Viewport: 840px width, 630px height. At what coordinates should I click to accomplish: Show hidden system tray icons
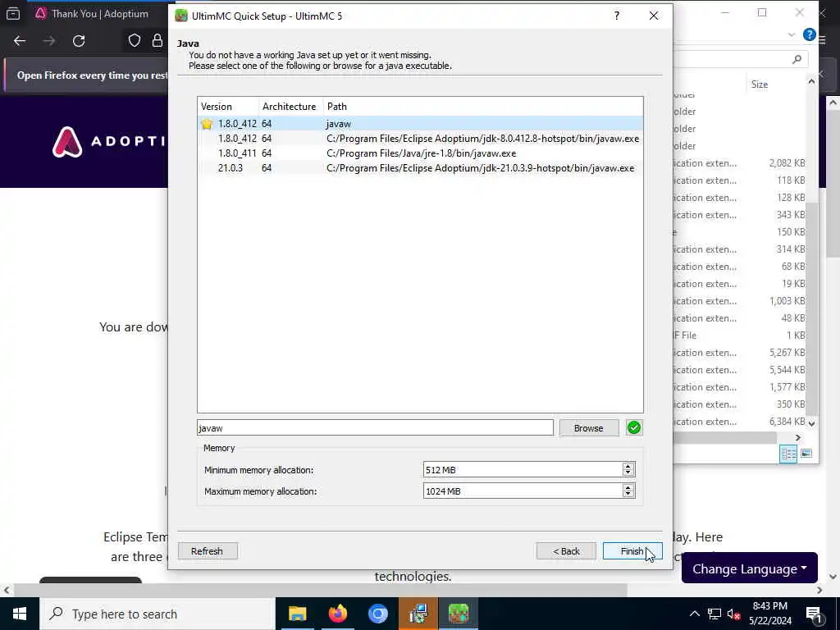[694, 614]
